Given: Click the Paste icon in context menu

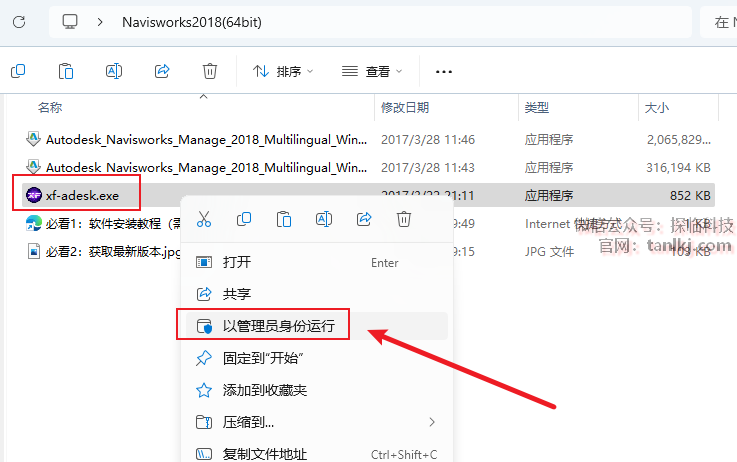Looking at the screenshot, I should [x=284, y=219].
